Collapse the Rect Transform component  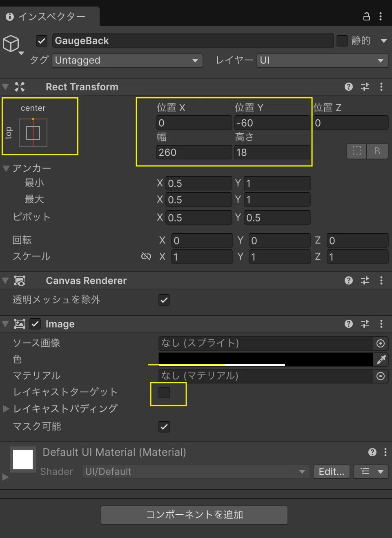coord(5,87)
